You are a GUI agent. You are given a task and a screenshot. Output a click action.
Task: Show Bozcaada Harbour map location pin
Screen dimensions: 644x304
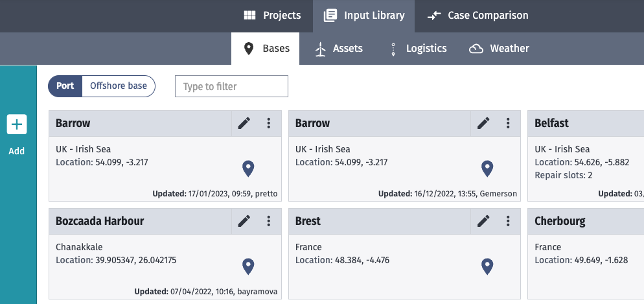point(248,266)
